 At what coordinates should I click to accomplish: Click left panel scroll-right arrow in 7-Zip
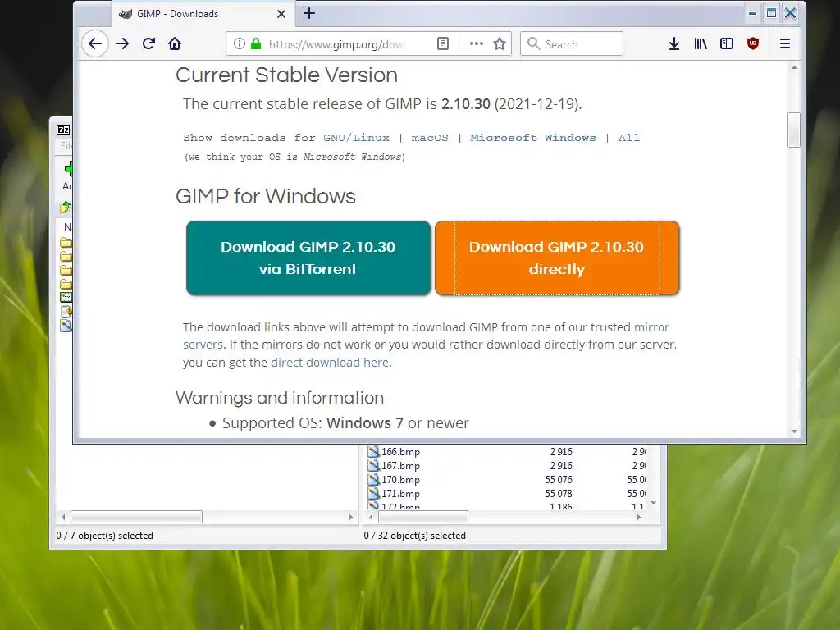351,517
